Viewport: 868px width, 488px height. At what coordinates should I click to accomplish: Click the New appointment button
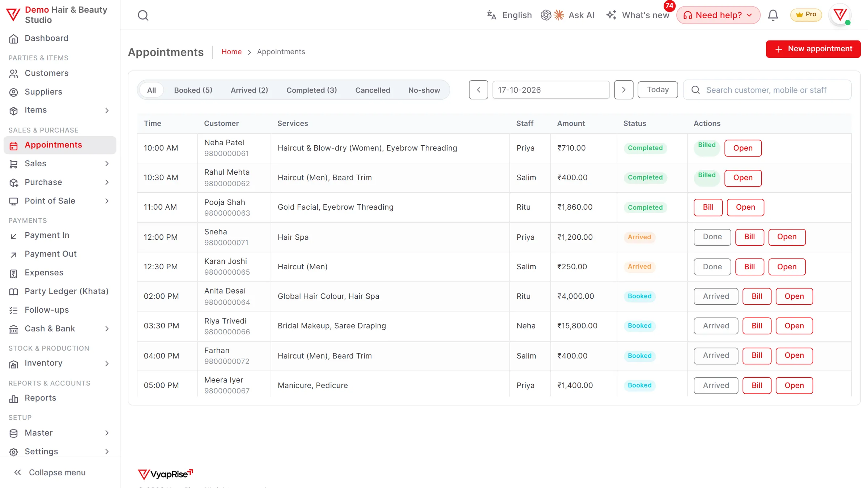813,49
